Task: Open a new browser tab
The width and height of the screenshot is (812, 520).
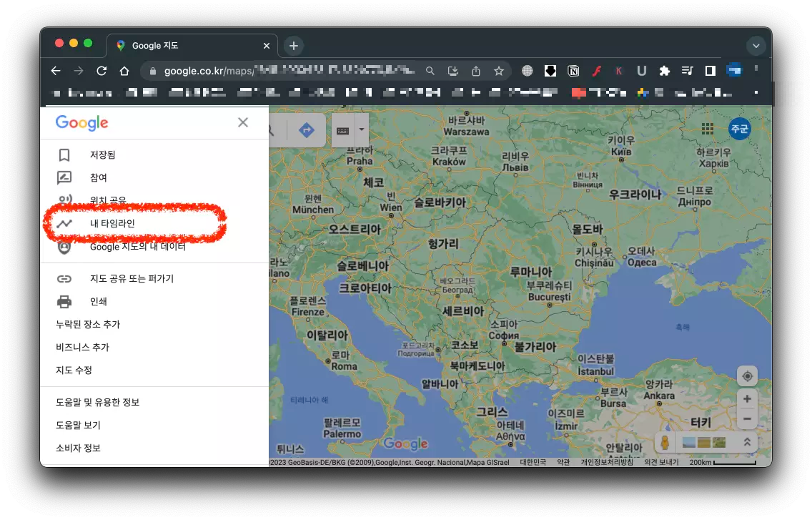Action: point(294,46)
